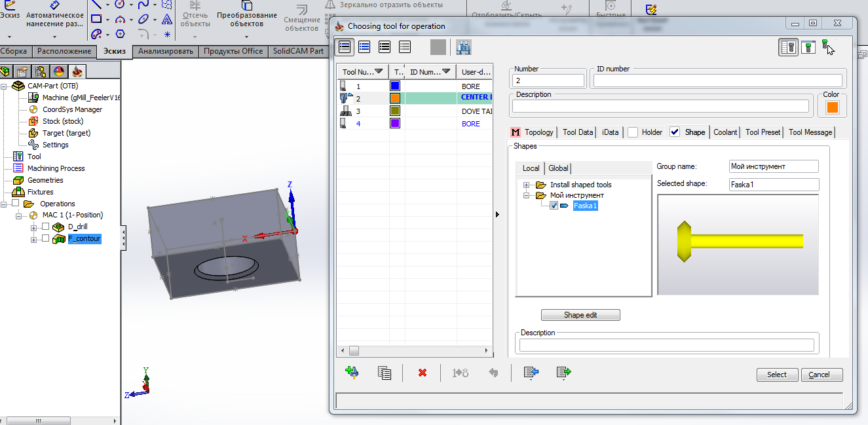868x425 pixels.
Task: Toggle the Operations checkbox
Action: (16, 204)
